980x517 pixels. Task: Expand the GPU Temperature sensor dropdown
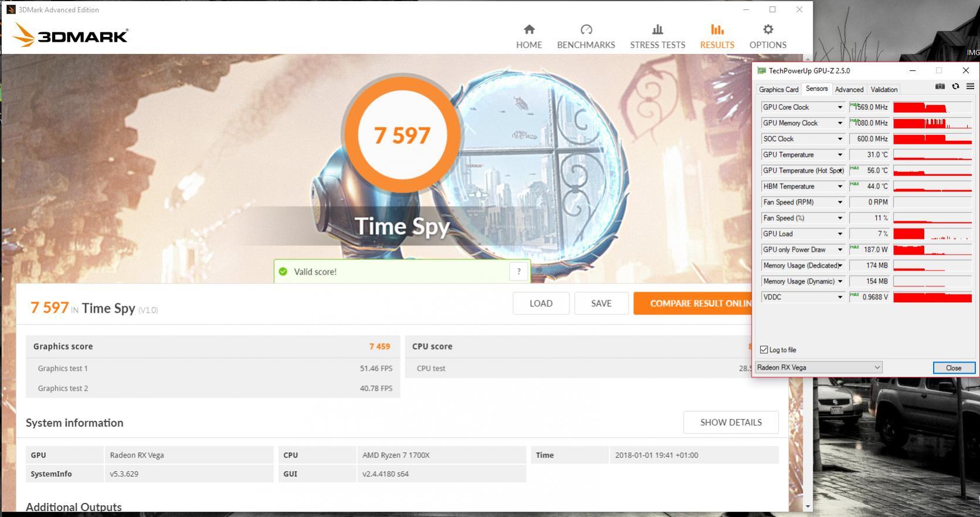pos(840,155)
